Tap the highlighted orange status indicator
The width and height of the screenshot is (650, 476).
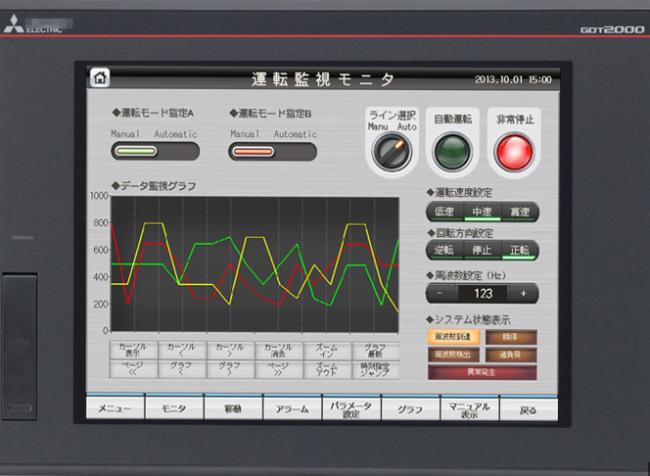(454, 337)
